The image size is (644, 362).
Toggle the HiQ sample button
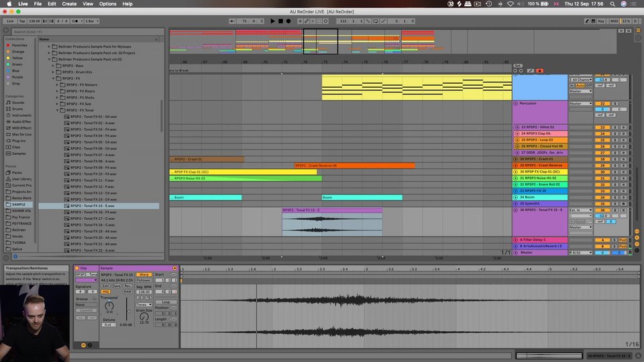point(105,292)
